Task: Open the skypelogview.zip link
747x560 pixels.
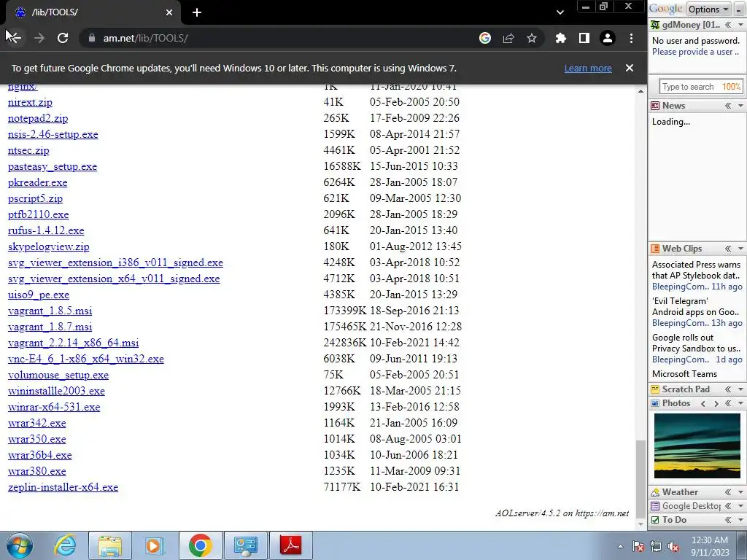Action: point(49,246)
